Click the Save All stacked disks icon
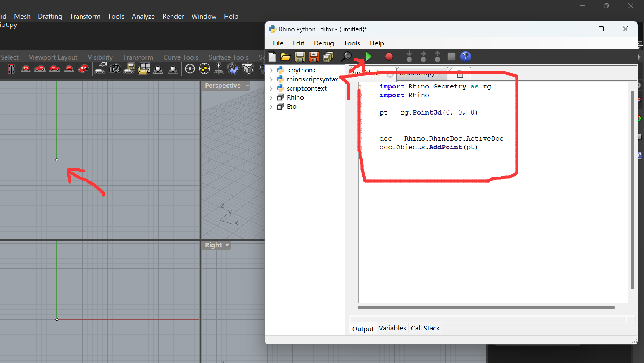Screen dimensions: 644x363 click(x=328, y=57)
